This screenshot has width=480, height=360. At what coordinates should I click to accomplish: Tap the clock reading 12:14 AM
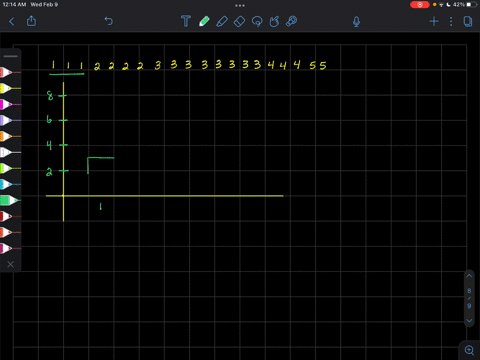(14, 5)
